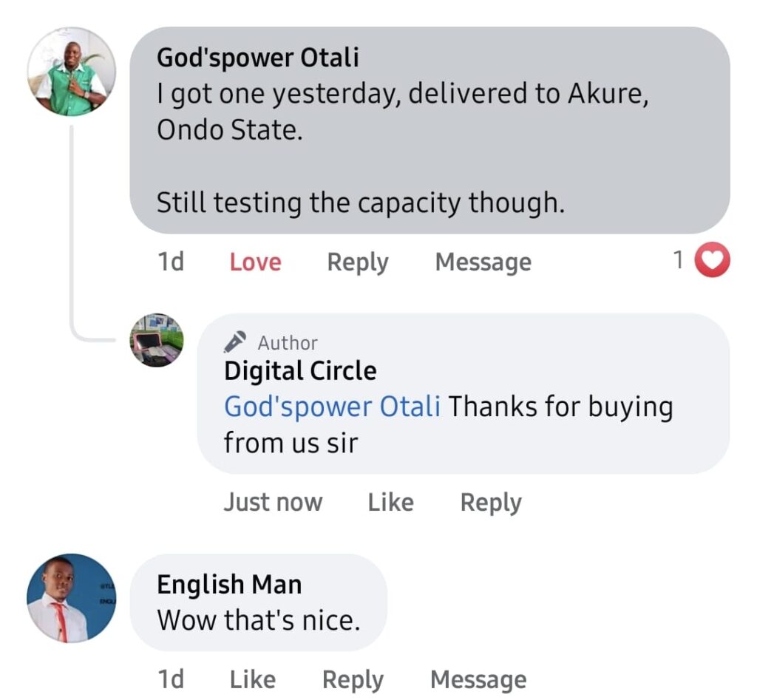Message English Man from his comment
Image resolution: width=757 pixels, height=700 pixels.
478,679
